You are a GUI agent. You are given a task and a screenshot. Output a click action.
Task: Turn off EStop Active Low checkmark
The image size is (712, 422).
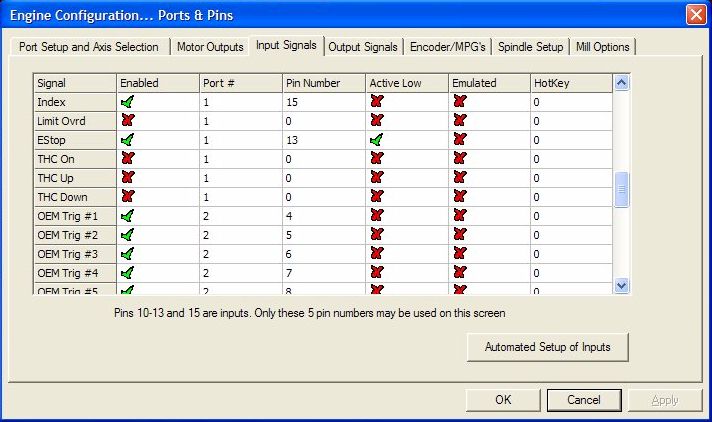[377, 139]
